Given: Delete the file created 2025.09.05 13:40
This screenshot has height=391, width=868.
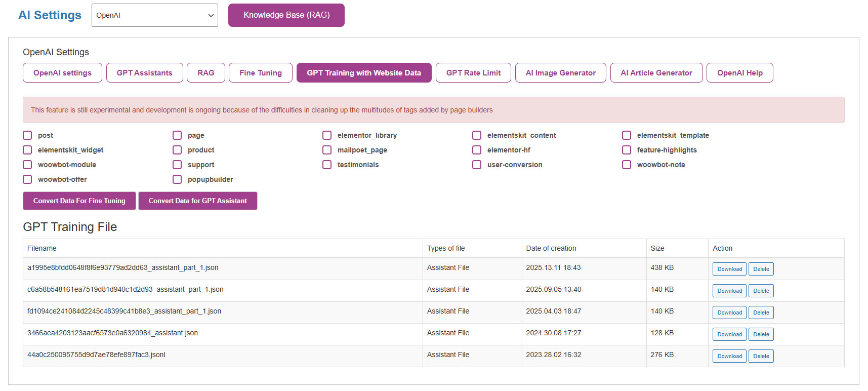Looking at the screenshot, I should click(x=761, y=291).
